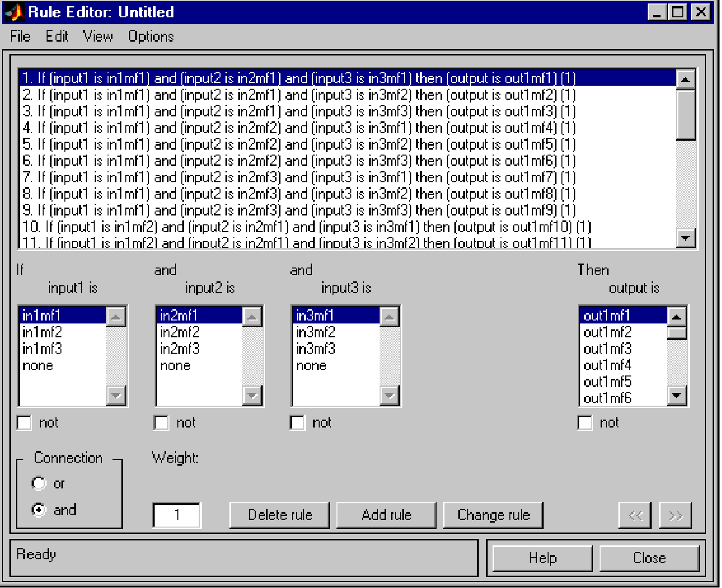Open Help for the Rule Editor
722x588 pixels.
point(543,558)
